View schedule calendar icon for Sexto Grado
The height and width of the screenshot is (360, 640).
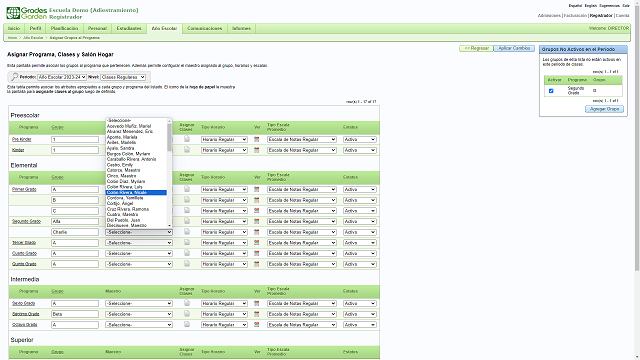pos(256,303)
